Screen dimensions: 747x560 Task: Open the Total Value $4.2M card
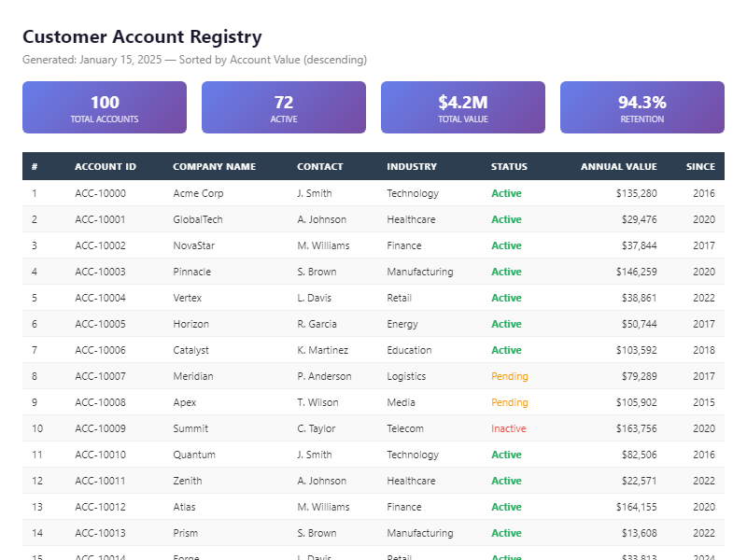tap(463, 107)
